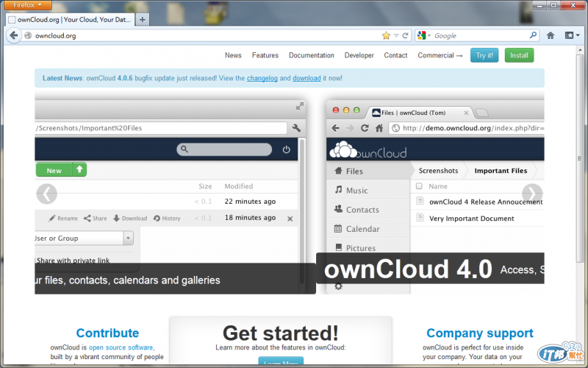Select Calendar in the ownCloud sidebar
The image size is (588, 368).
pos(368,229)
